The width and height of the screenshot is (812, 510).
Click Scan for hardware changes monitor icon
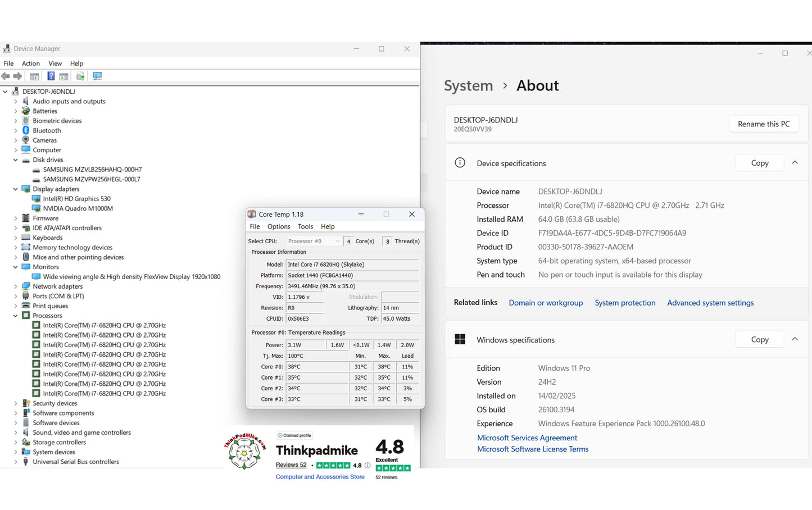pyautogui.click(x=97, y=76)
